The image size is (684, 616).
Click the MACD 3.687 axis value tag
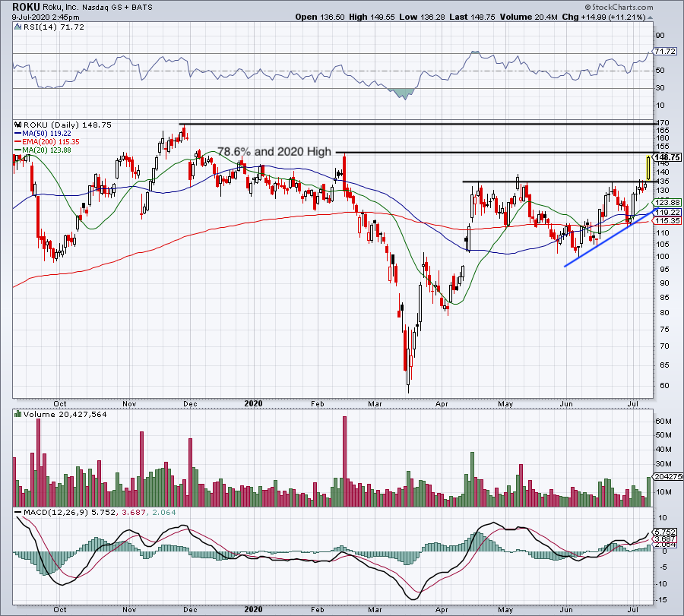click(x=665, y=539)
